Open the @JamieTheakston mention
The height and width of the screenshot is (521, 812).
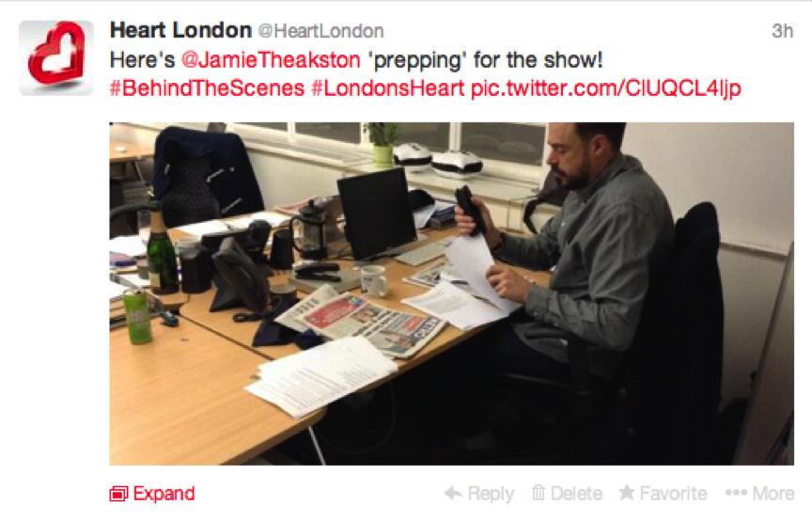[x=271, y=60]
